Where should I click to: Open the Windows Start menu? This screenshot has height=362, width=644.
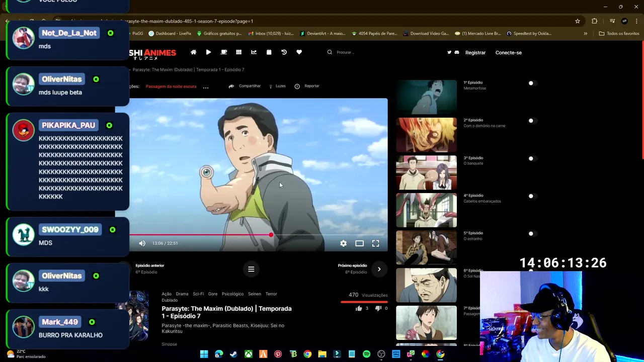pos(204,354)
